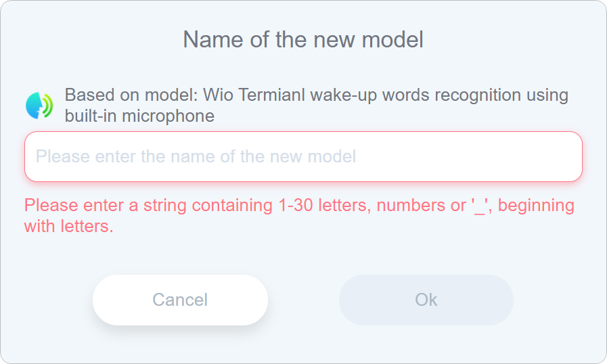
Task: Select the speaking head with sound waves icon
Action: tap(39, 106)
